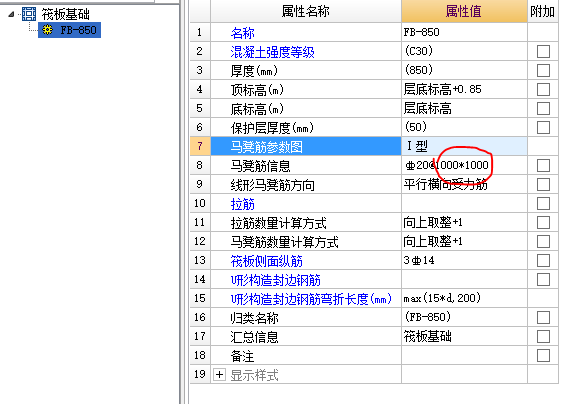
Task: Tick the 附加 checkbox for 厚度(mm)
Action: tap(543, 70)
